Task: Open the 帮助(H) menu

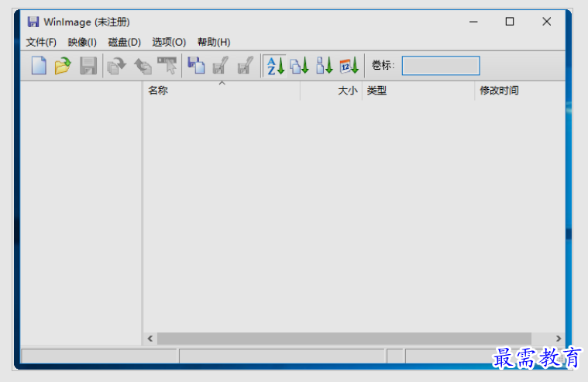Action: pos(214,42)
